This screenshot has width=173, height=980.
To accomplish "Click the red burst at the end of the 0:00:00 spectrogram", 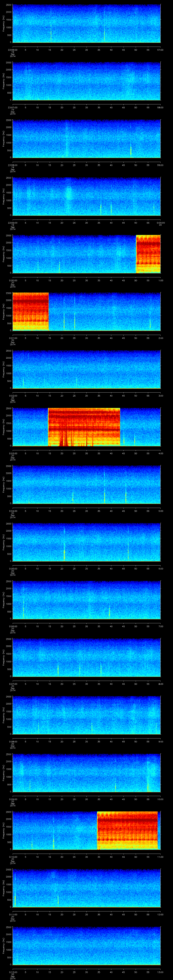I will click(x=148, y=254).
